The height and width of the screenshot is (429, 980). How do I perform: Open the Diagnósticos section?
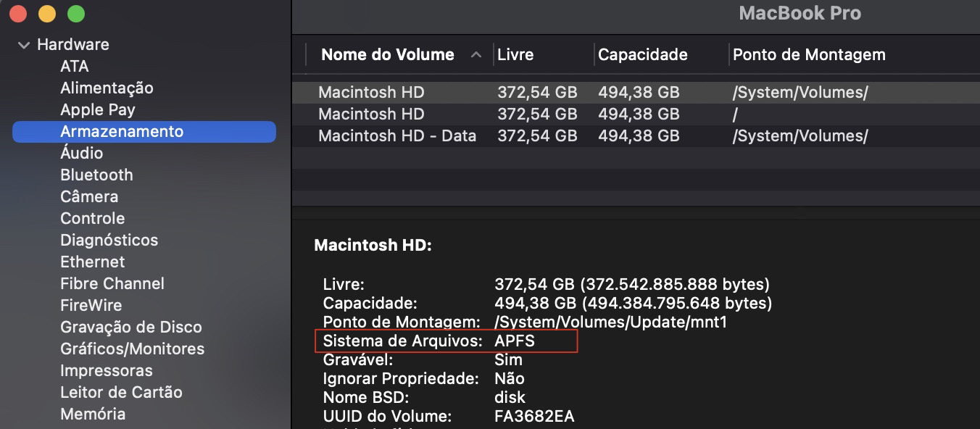coord(109,240)
